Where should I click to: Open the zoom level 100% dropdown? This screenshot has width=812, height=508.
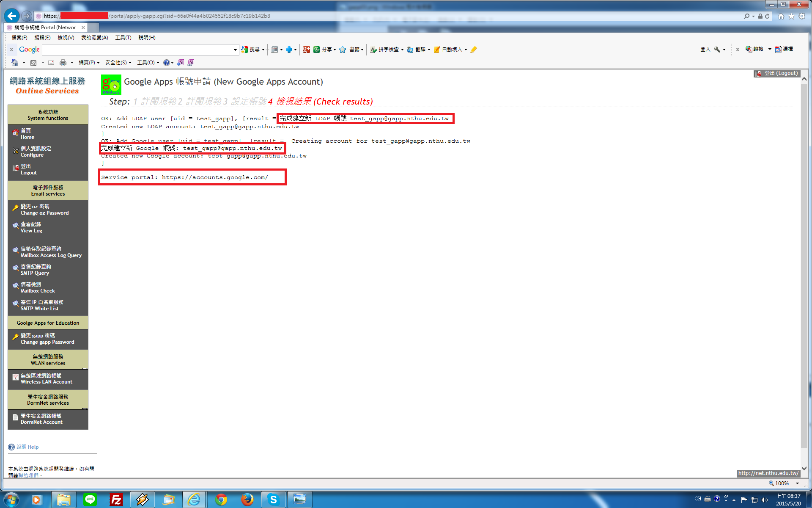tap(797, 483)
